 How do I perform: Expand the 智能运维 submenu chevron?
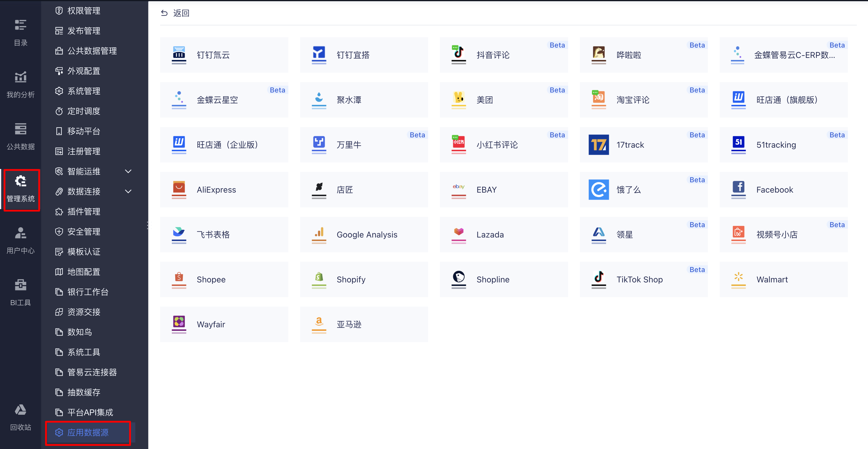pos(128,171)
